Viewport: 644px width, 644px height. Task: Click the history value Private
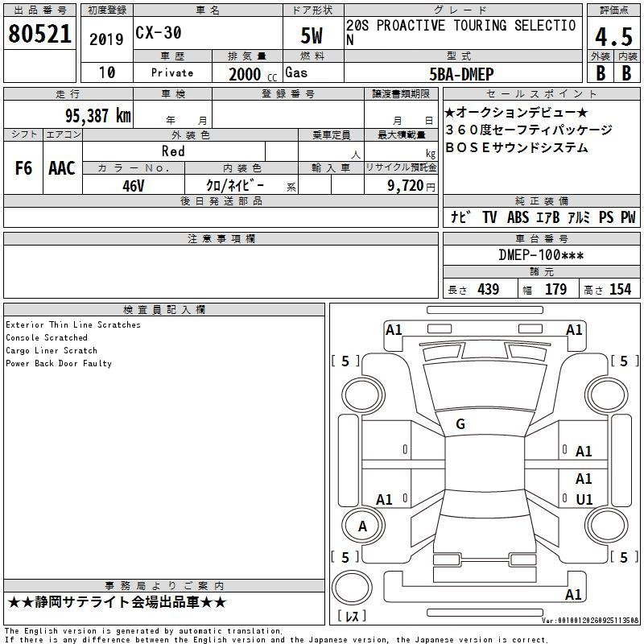coord(172,72)
